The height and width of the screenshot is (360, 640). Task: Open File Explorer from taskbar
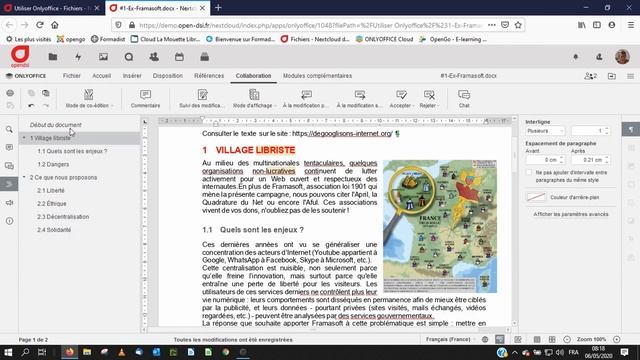[87, 352]
